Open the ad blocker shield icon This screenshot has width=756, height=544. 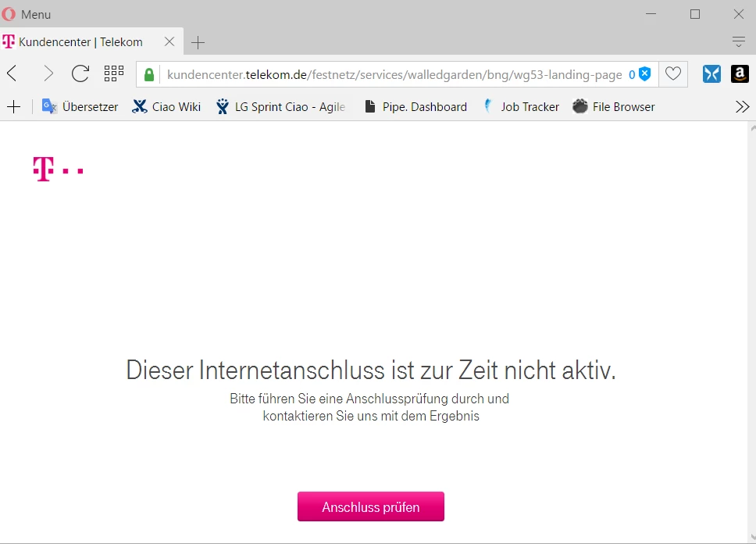coord(644,74)
